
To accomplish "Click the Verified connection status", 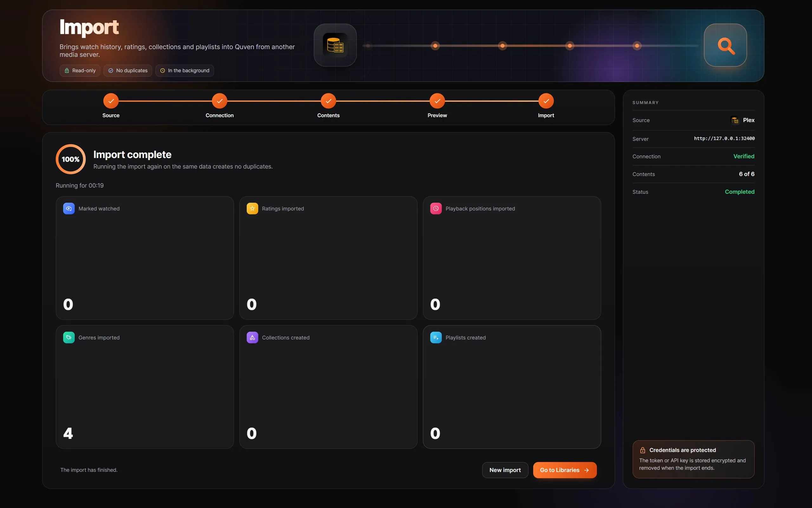I will [x=743, y=156].
